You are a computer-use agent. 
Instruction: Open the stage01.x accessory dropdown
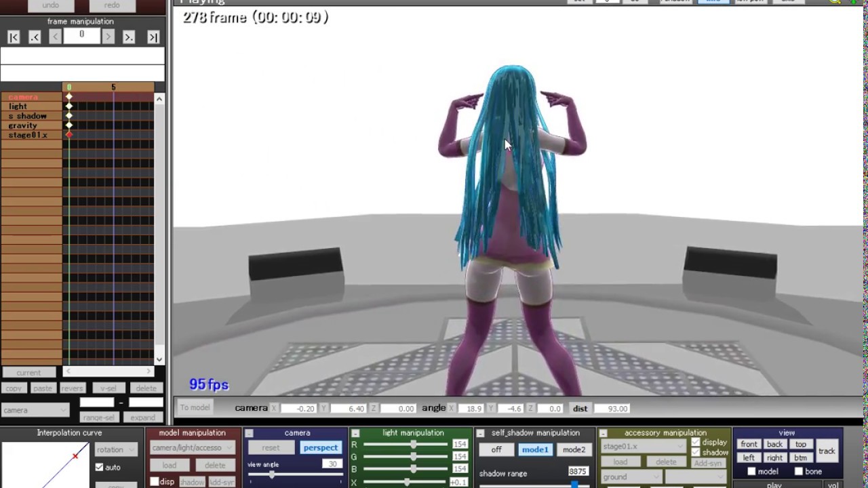coord(644,447)
